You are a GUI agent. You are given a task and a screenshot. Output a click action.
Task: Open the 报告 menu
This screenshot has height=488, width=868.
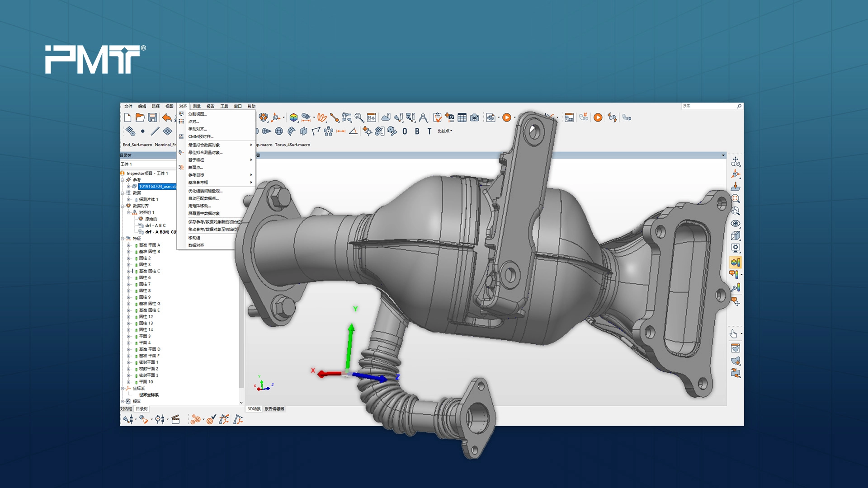[x=210, y=106]
